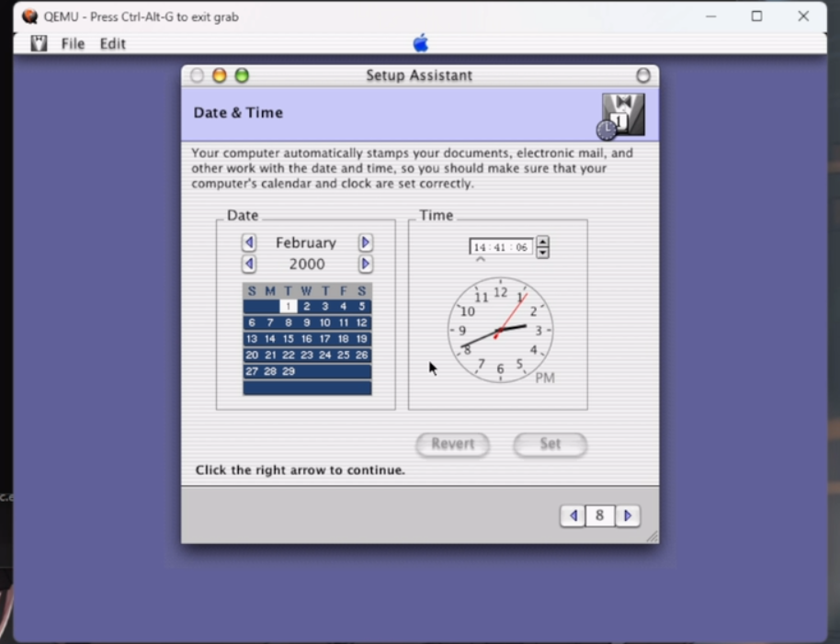Advance to next month after February
Screen dimensions: 840x644
[x=365, y=243]
